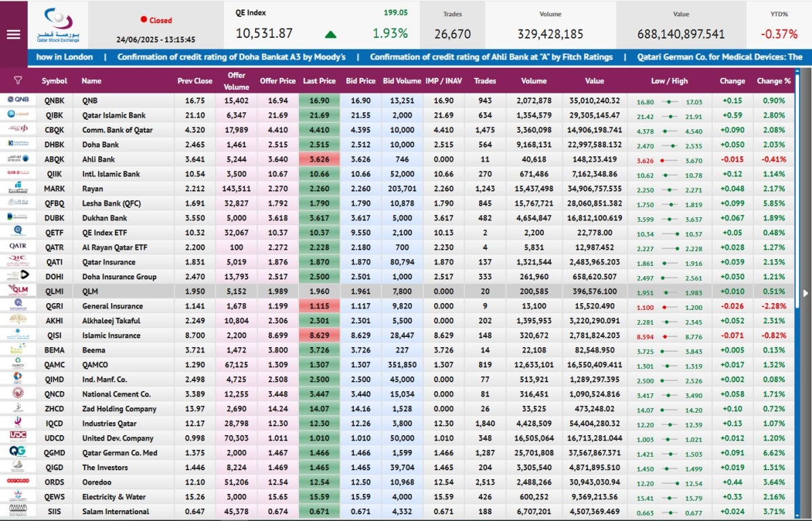Click the Qatar Stock Exchange logo

click(58, 24)
